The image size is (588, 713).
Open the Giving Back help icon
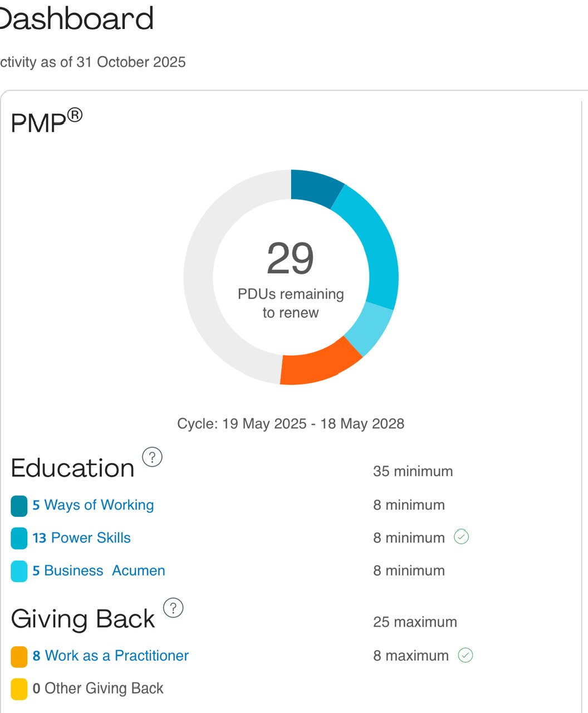[x=173, y=608]
